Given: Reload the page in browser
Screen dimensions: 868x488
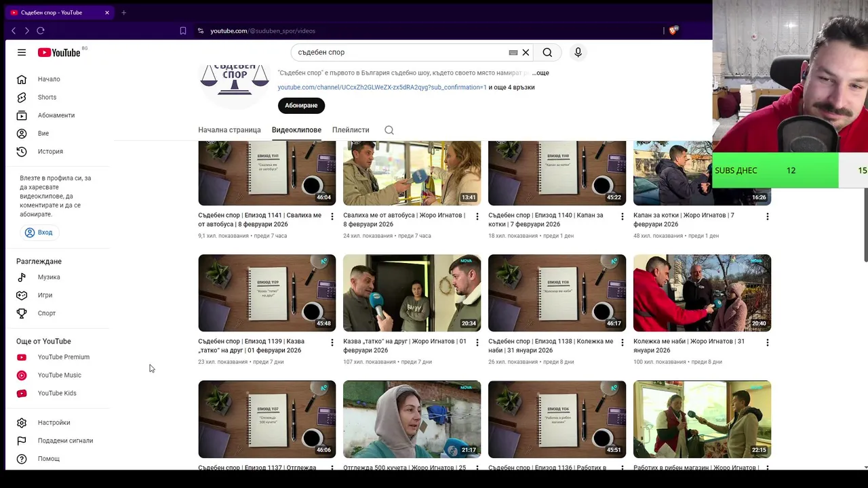Looking at the screenshot, I should [x=41, y=30].
